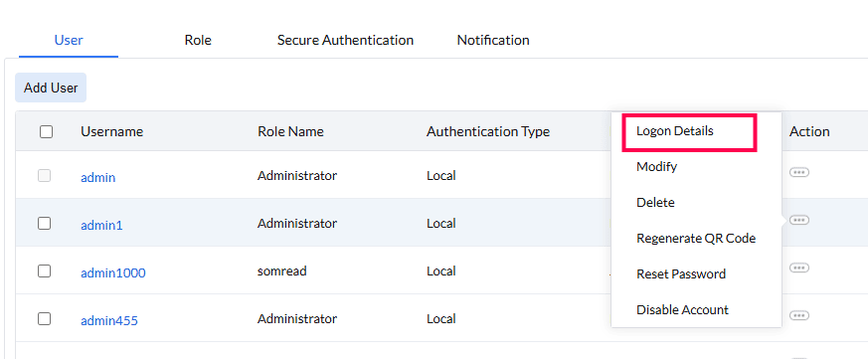Click the Role Name column header
The image size is (868, 359).
click(290, 131)
